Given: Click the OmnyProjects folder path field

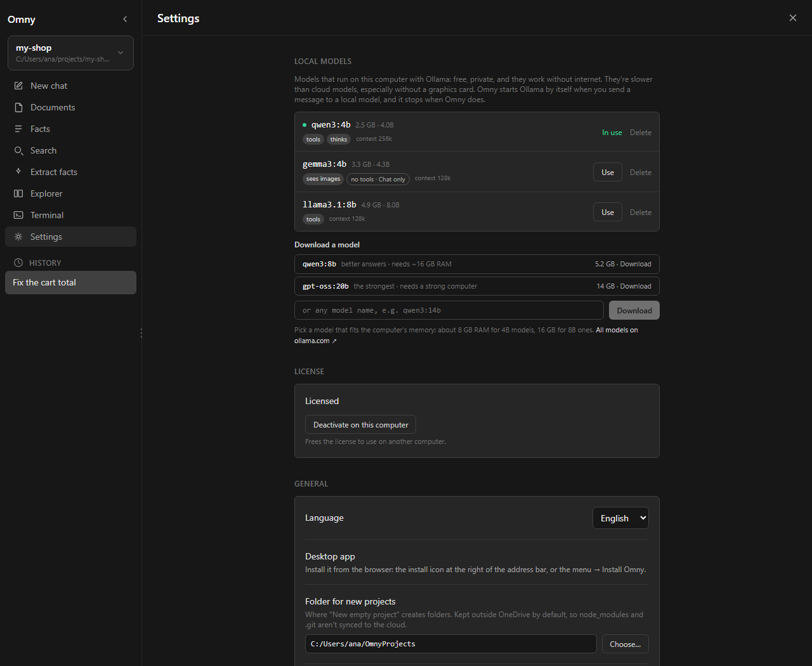Looking at the screenshot, I should 451,644.
